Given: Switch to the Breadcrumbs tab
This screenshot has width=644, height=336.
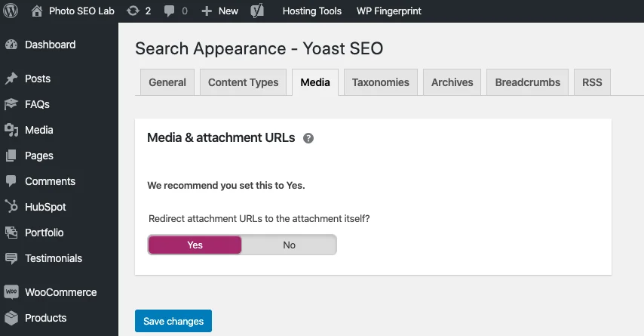Looking at the screenshot, I should (x=527, y=82).
